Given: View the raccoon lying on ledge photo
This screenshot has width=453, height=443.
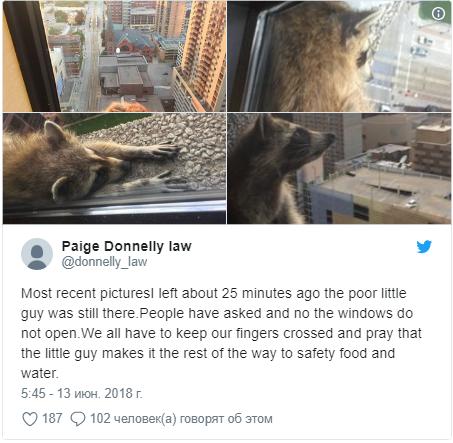Looking at the screenshot, I should tap(114, 168).
